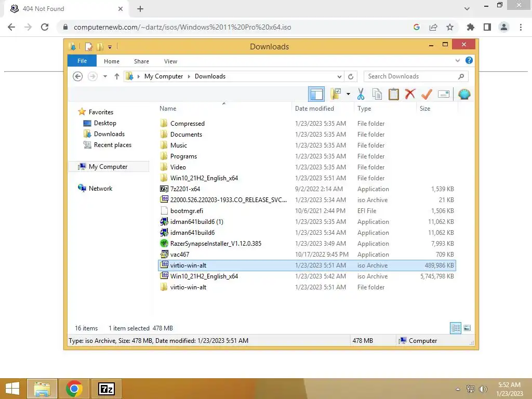Click the orange checkmark icon
Image resolution: width=532 pixels, height=399 pixels.
[x=427, y=94]
